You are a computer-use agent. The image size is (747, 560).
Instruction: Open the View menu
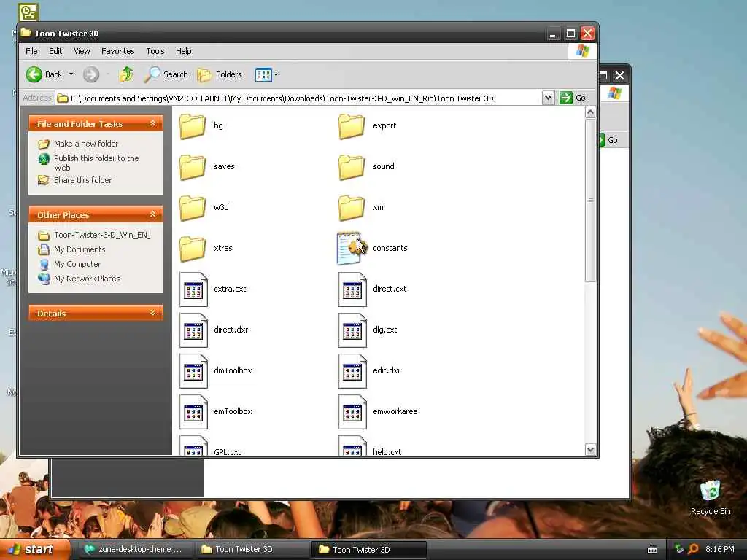click(82, 51)
